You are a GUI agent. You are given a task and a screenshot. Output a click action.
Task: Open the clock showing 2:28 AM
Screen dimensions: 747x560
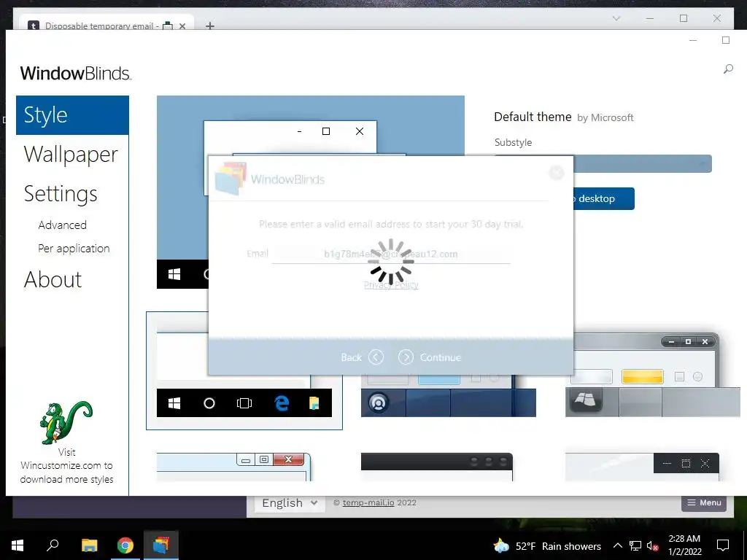(x=684, y=545)
